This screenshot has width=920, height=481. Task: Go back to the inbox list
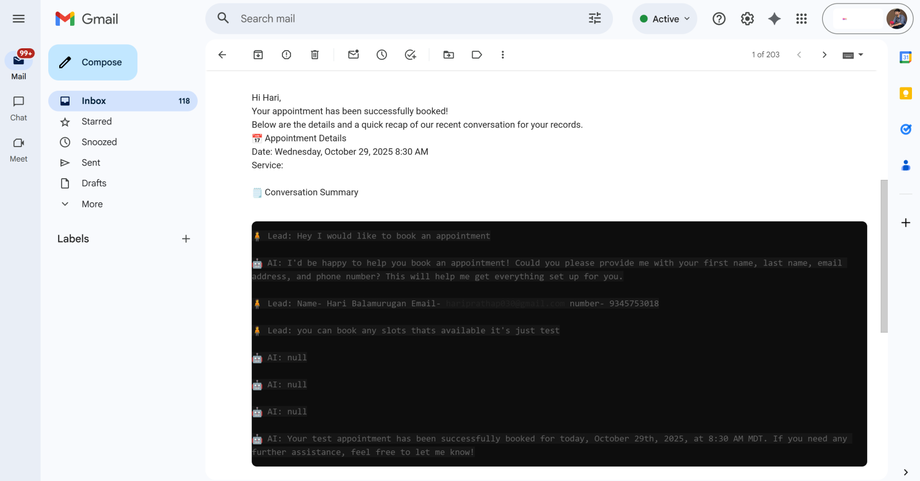[x=222, y=55]
